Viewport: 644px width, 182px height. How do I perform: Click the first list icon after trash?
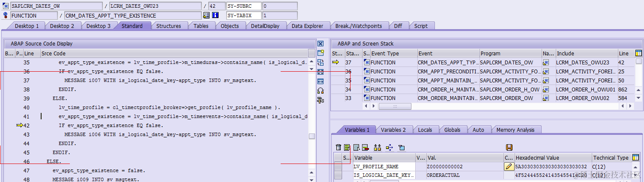click(x=347, y=148)
